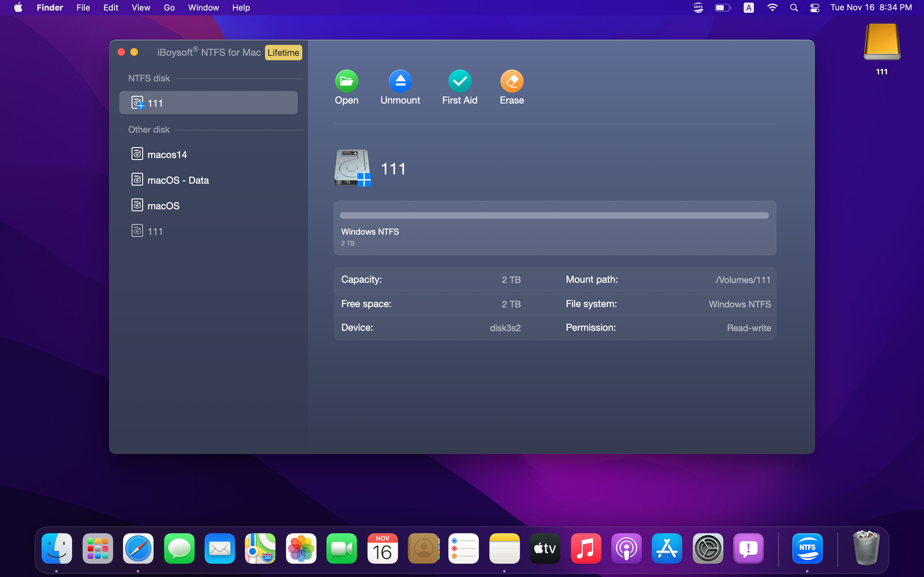Select macOS under Other disk
924x577 pixels.
pos(163,205)
